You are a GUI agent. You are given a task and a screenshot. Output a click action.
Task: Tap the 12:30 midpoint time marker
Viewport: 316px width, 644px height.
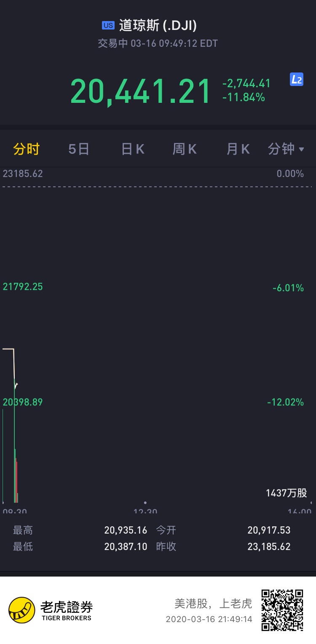point(145,510)
